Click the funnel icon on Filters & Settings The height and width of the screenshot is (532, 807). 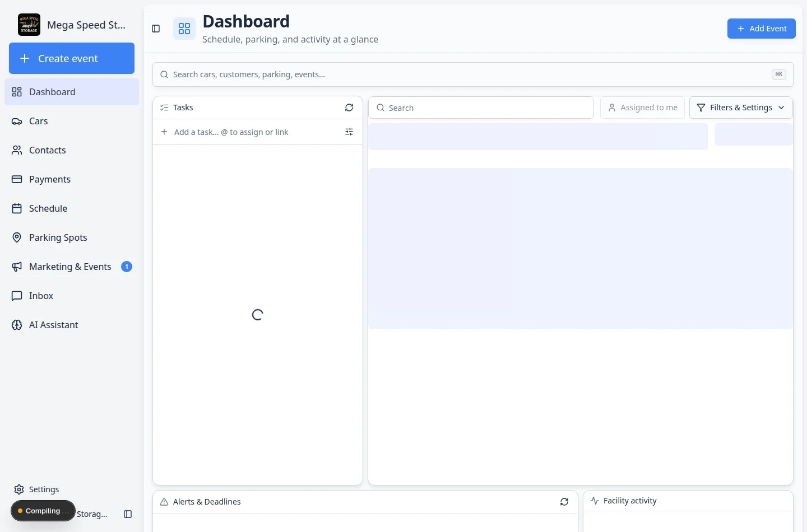pos(701,108)
